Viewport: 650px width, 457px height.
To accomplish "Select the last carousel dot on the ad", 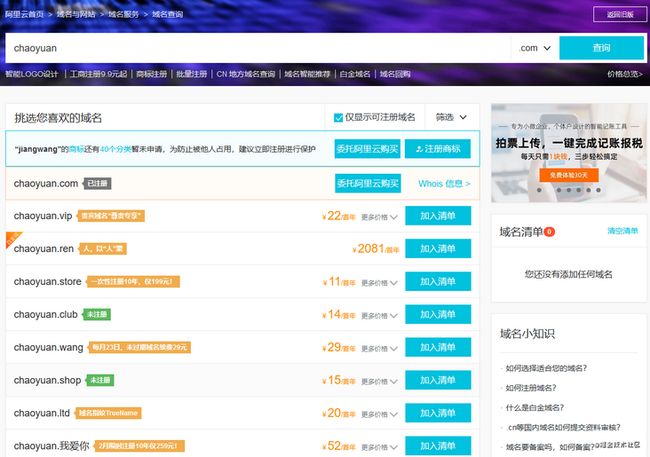I will pos(599,190).
